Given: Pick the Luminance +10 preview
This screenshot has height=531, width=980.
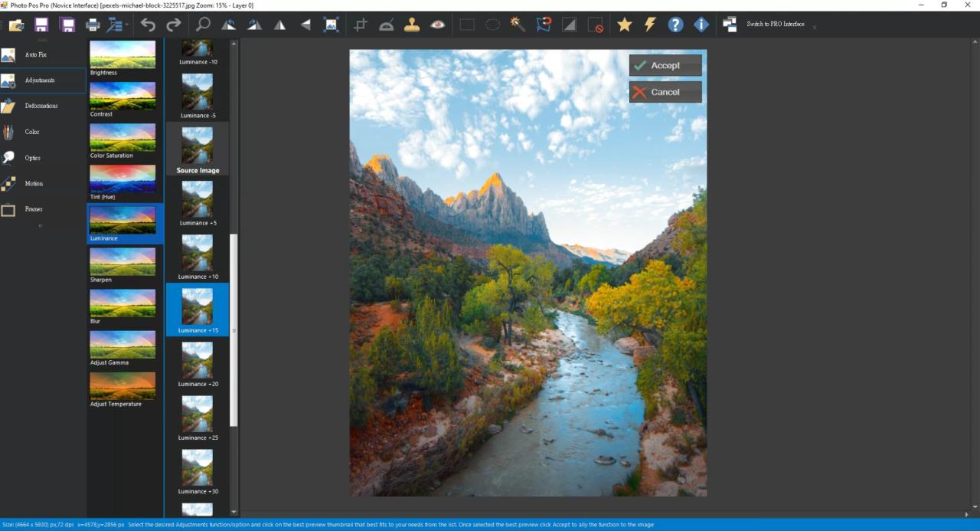Looking at the screenshot, I should (198, 256).
